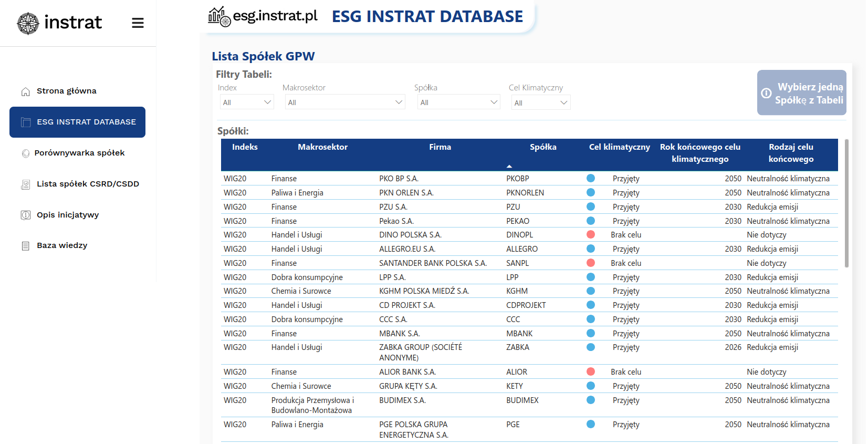Image resolution: width=868 pixels, height=444 pixels.
Task: Click the 2026 target year for ZABKA
Action: pyautogui.click(x=733, y=347)
